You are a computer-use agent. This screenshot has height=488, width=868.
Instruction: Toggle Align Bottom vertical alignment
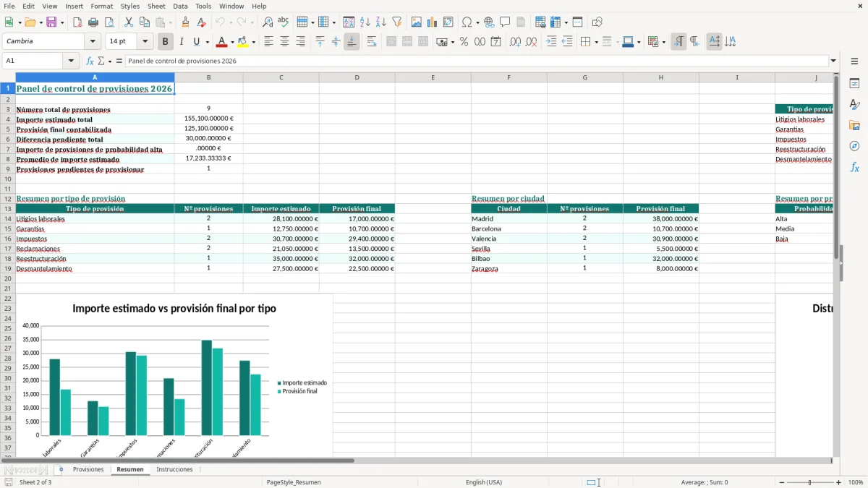(352, 42)
